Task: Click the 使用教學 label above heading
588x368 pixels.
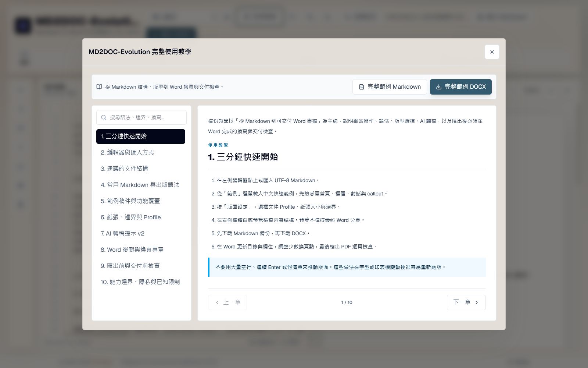Action: [x=218, y=145]
